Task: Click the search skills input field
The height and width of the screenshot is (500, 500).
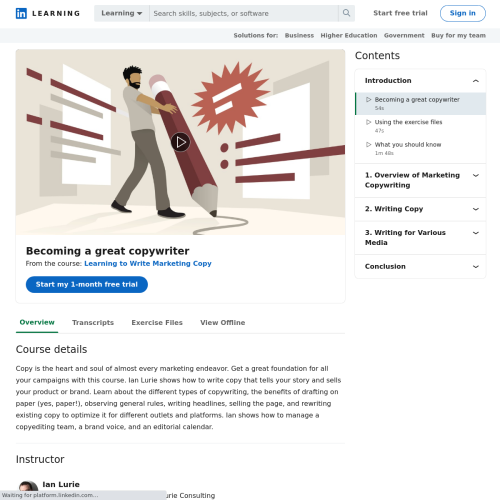Action: tap(244, 13)
